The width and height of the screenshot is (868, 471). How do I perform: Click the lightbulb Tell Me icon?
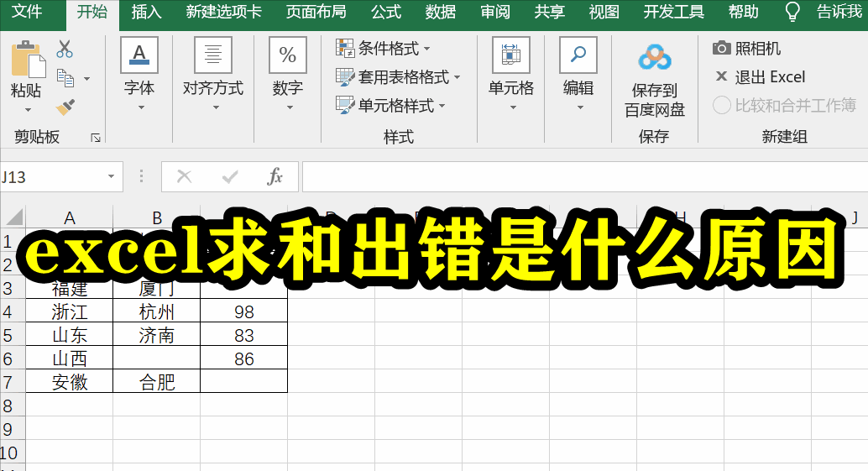point(792,12)
